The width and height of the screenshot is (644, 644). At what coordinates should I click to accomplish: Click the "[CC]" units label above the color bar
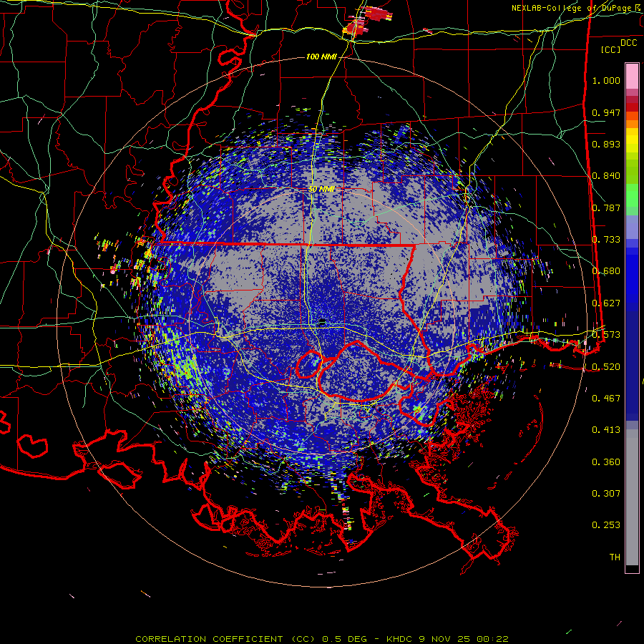[x=610, y=49]
